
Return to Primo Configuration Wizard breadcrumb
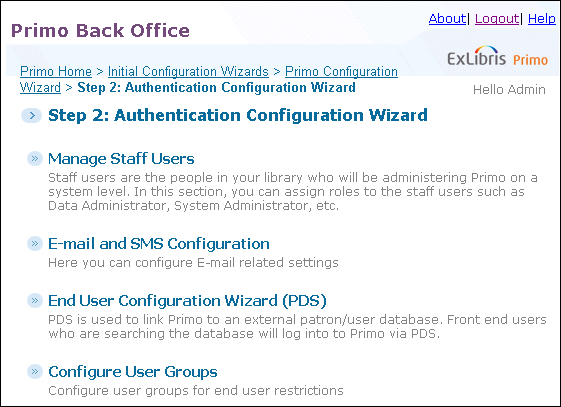341,72
